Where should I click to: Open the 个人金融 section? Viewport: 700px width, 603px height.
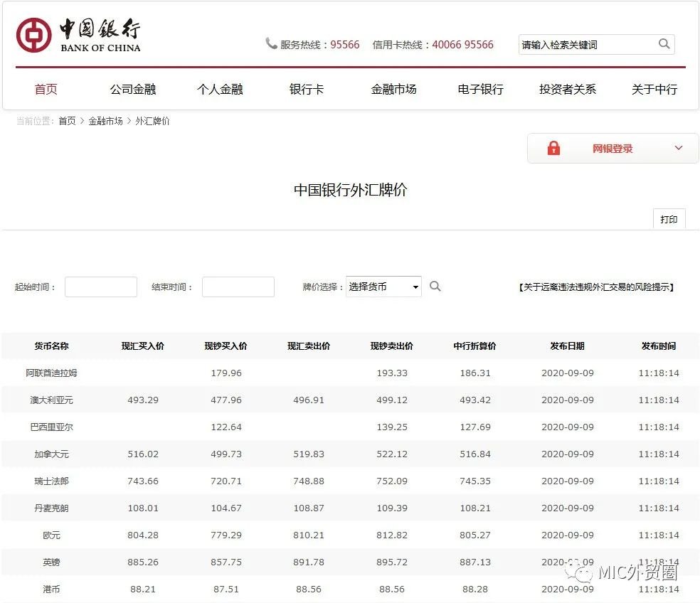tap(220, 89)
